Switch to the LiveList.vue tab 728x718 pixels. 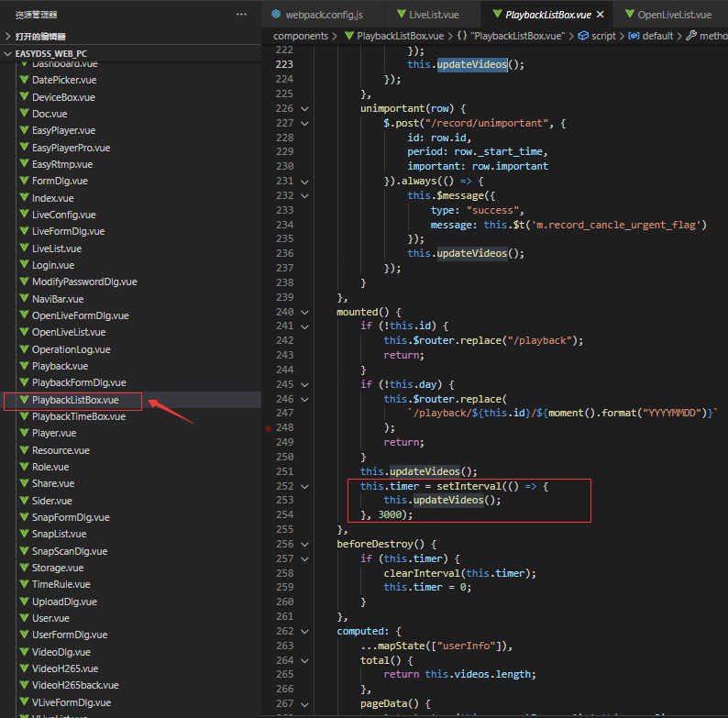[x=434, y=15]
